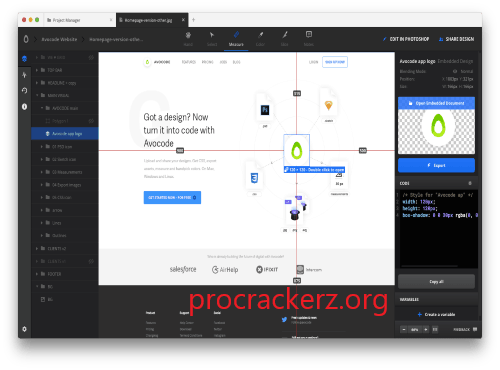
Task: Click Open Embedded Document
Action: pos(436,103)
